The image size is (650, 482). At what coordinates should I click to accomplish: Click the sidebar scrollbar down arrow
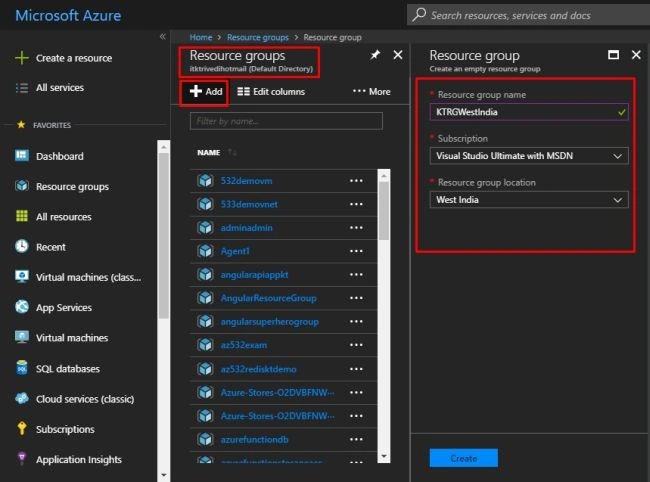pyautogui.click(x=163, y=475)
